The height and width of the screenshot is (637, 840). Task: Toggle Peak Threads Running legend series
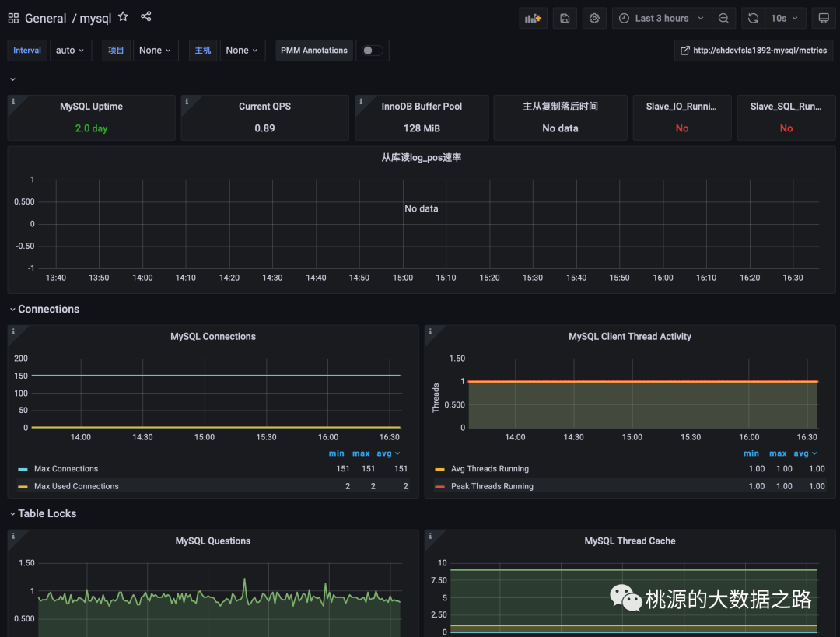coord(492,486)
